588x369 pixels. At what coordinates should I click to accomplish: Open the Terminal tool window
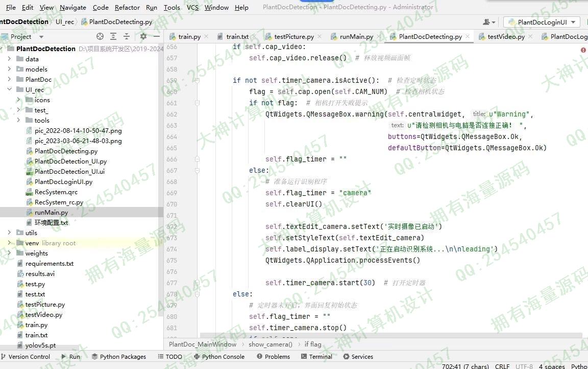point(316,357)
